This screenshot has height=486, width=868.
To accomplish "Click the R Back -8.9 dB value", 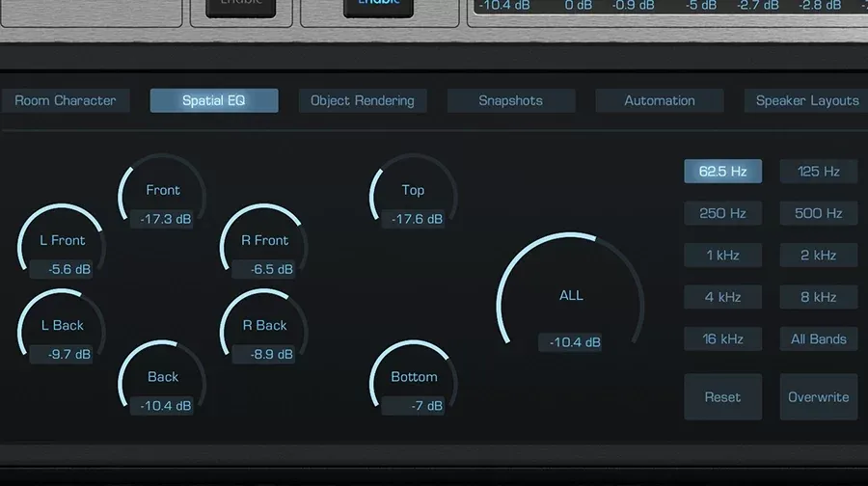I will point(263,354).
